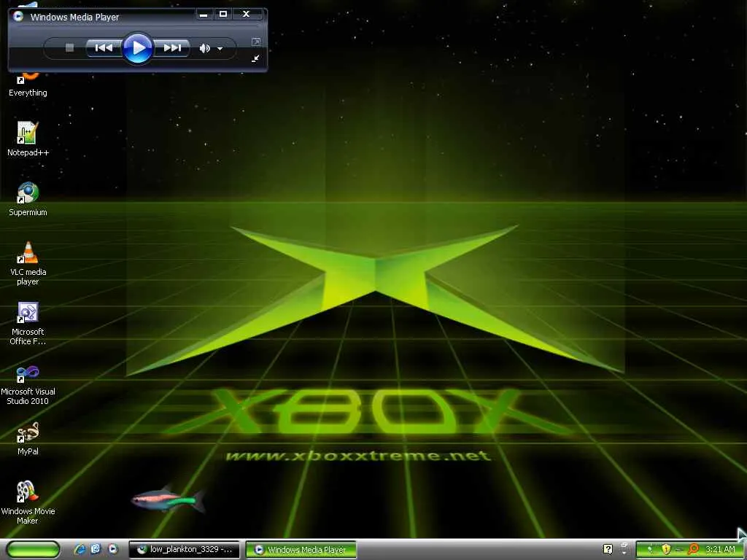Click the 3:21 AM system clock
Image resolution: width=747 pixels, height=560 pixels.
pyautogui.click(x=720, y=549)
